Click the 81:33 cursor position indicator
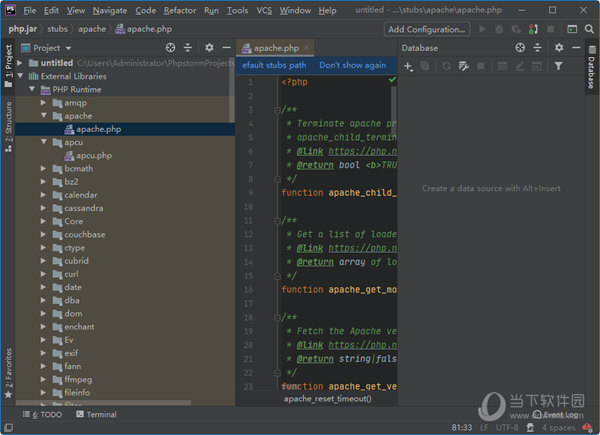This screenshot has height=435, width=600. click(461, 427)
